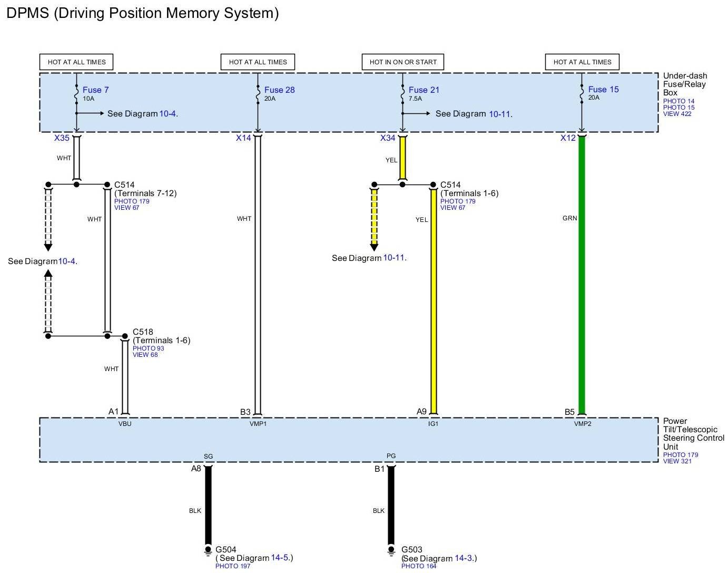Click VIEW 68 under C518

(145, 355)
